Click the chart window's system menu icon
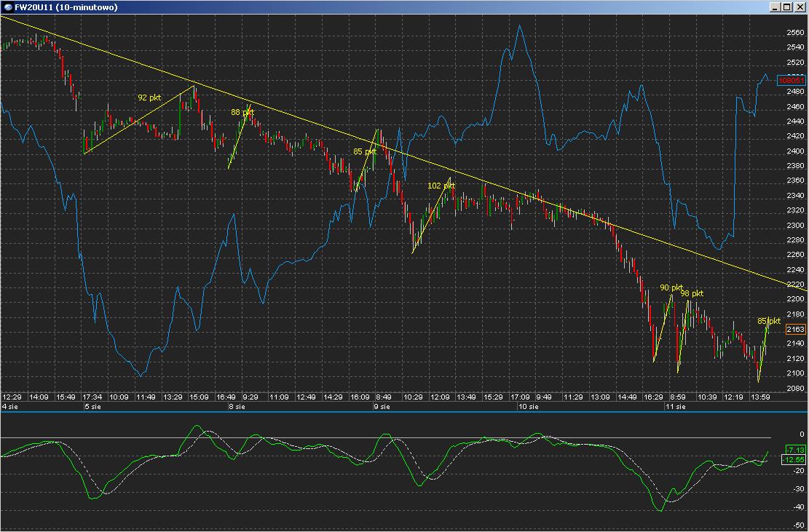 pyautogui.click(x=7, y=7)
